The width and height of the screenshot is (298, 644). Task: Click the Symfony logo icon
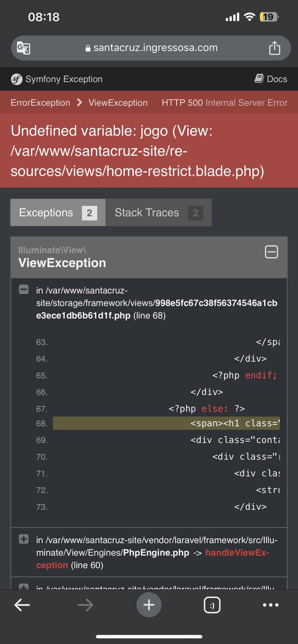click(17, 79)
